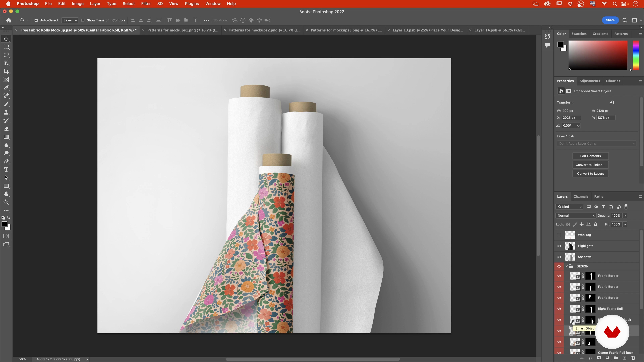Hide the DESIGN group
This screenshot has height=362, width=644.
559,266
